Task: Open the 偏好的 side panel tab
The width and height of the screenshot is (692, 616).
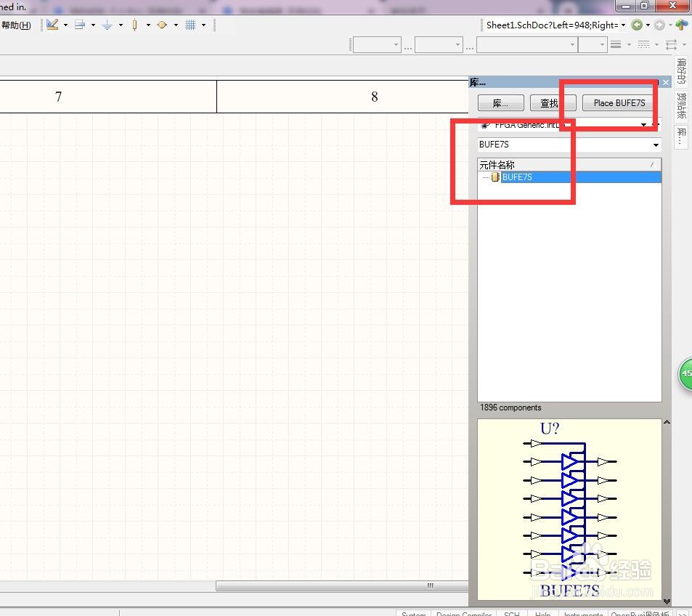Action: 681,71
